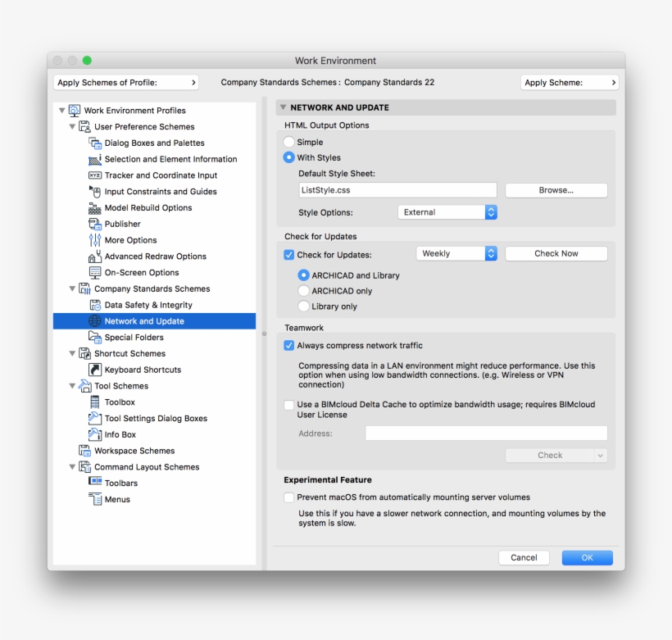Open the Weekly update frequency dropdown
This screenshot has height=640, width=672.
456,253
